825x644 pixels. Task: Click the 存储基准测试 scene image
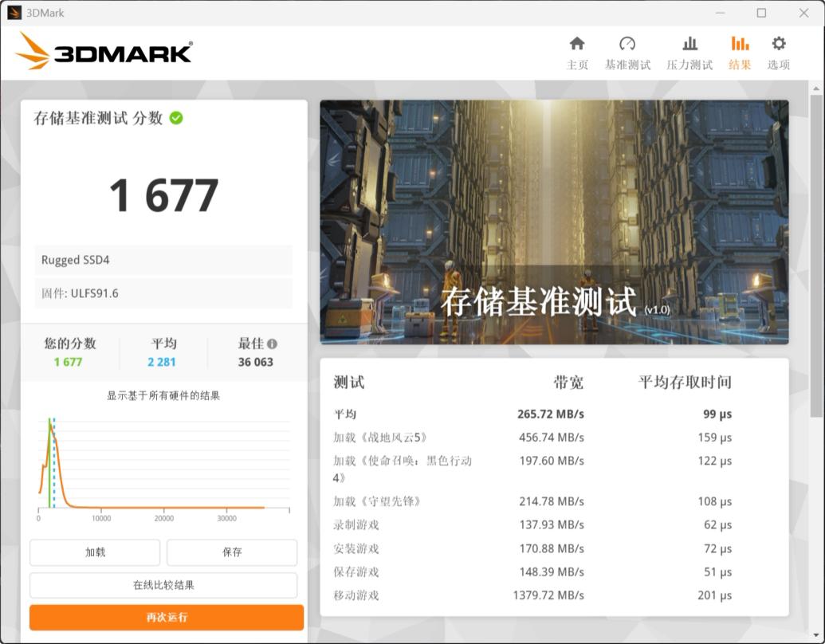(553, 223)
